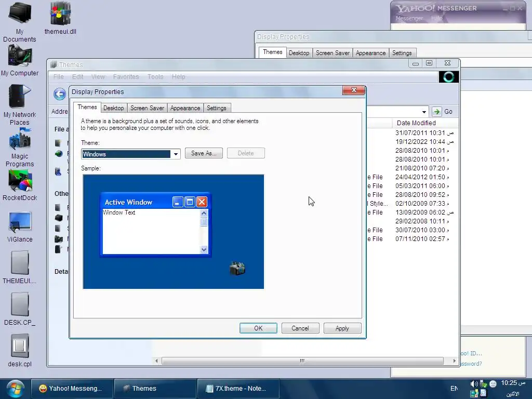Screen dimensions: 532x399
Task: Select the THEMEUI... file icon on desktop
Action: pos(20,268)
